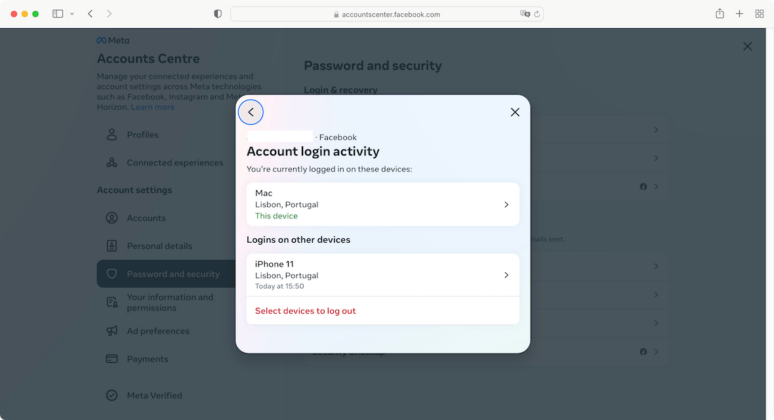Click the privacy shield icon in the toolbar
This screenshot has width=774, height=420.
coord(218,14)
